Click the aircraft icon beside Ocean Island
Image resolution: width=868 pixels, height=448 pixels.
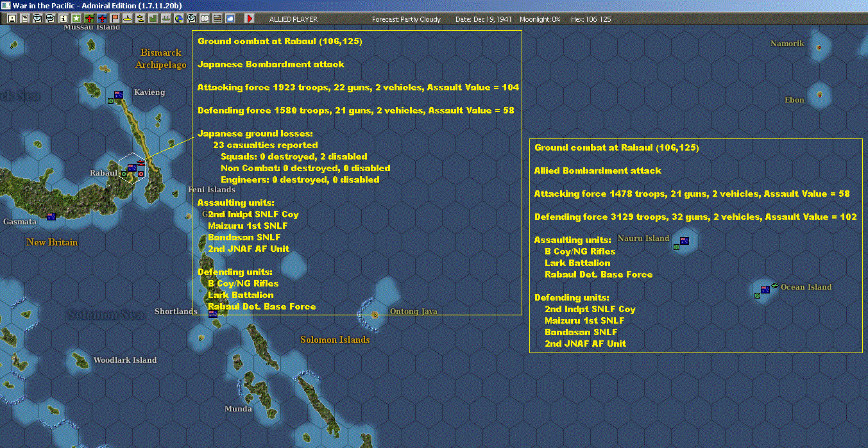click(775, 285)
